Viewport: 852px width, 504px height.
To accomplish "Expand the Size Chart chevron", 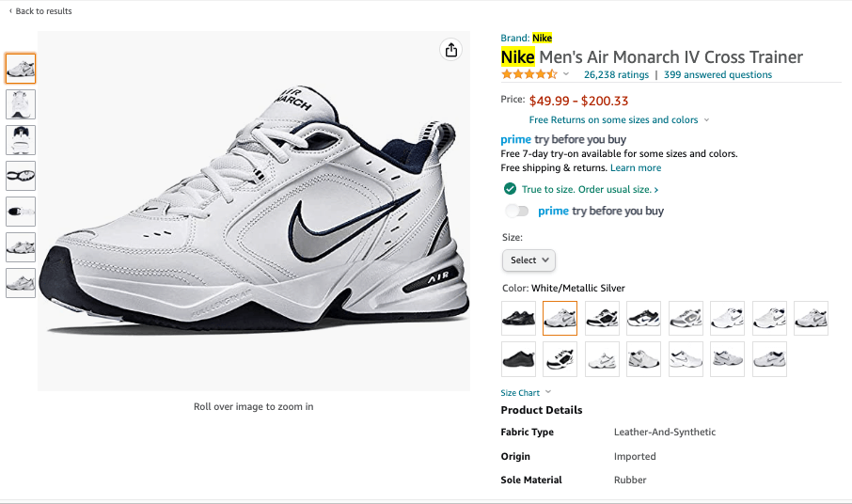I will coord(547,392).
